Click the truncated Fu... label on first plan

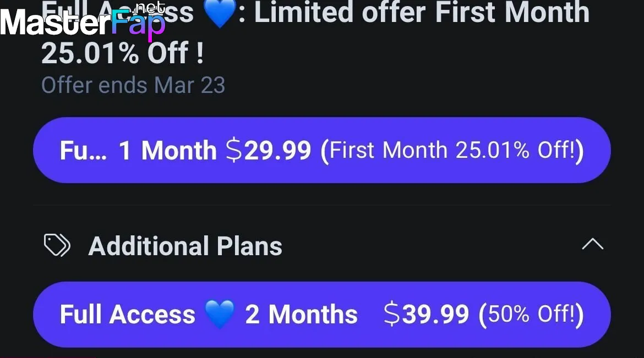pyautogui.click(x=83, y=150)
